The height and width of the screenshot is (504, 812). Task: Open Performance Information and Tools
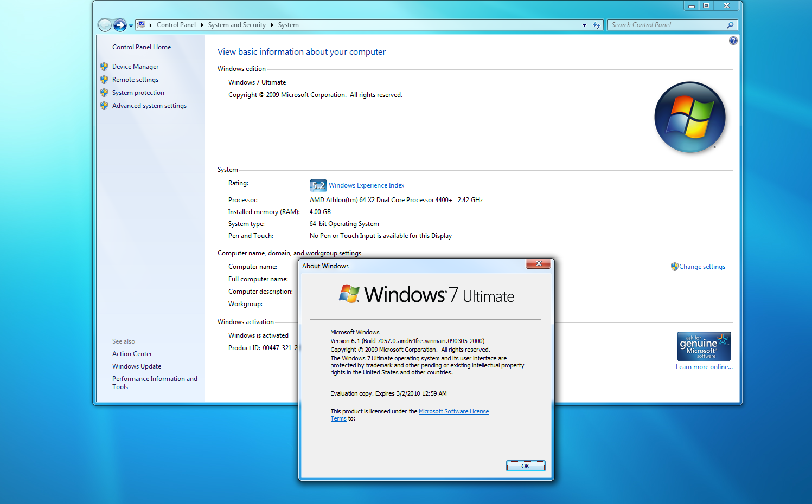coord(155,383)
